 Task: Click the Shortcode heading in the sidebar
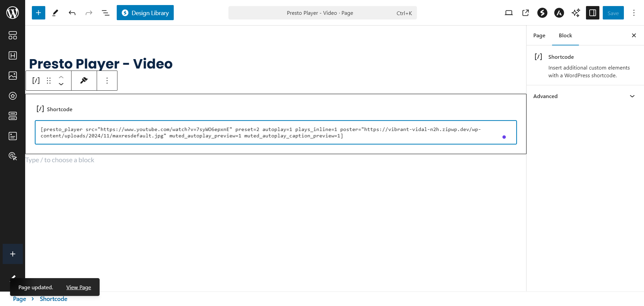[561, 57]
